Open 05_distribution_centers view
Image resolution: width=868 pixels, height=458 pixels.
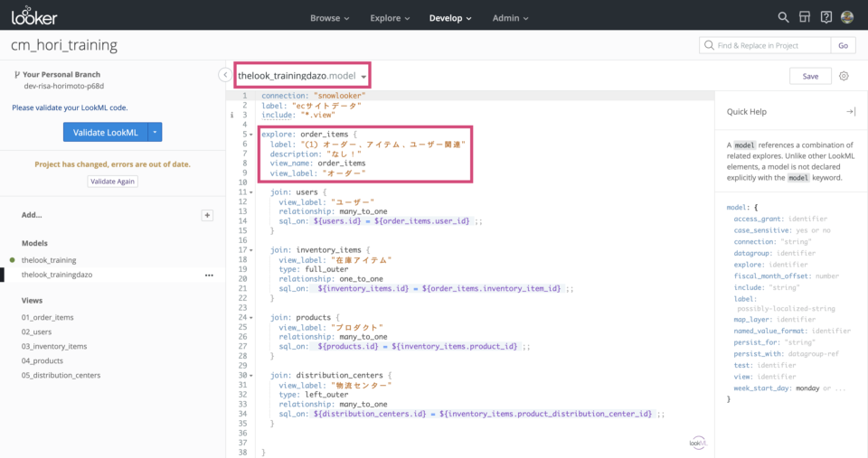[61, 375]
